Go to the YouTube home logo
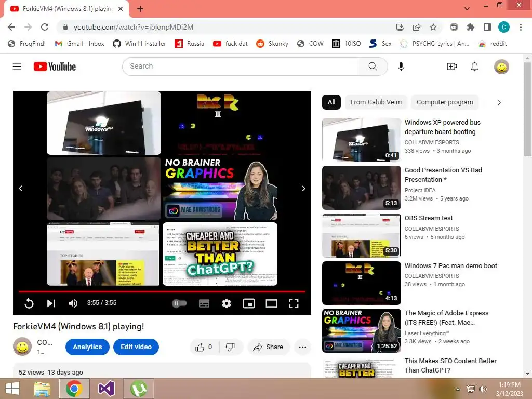 point(55,66)
